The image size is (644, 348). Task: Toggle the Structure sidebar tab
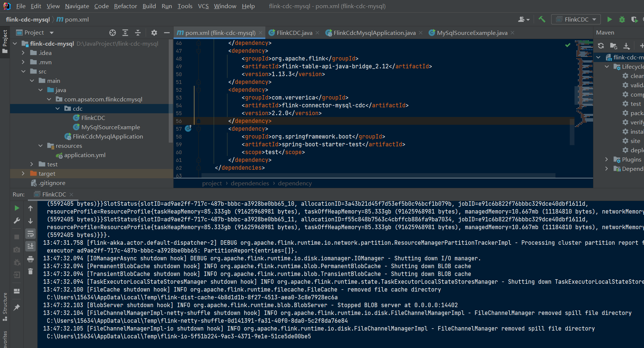point(5,307)
